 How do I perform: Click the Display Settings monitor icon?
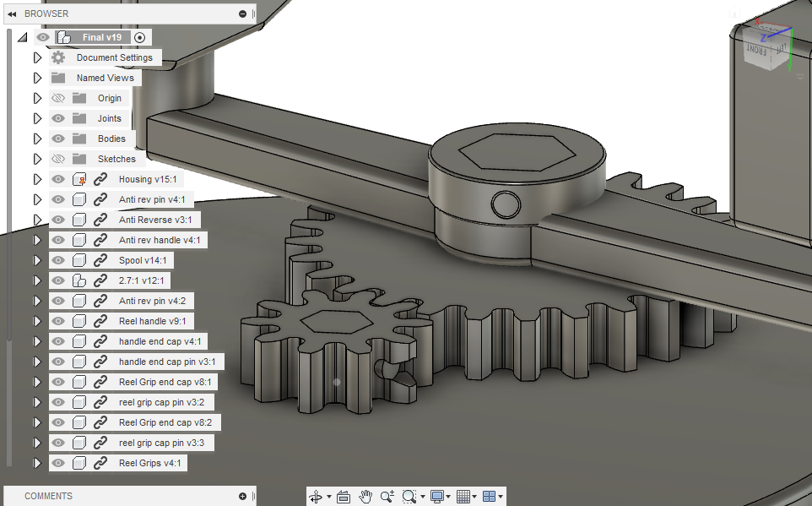436,496
